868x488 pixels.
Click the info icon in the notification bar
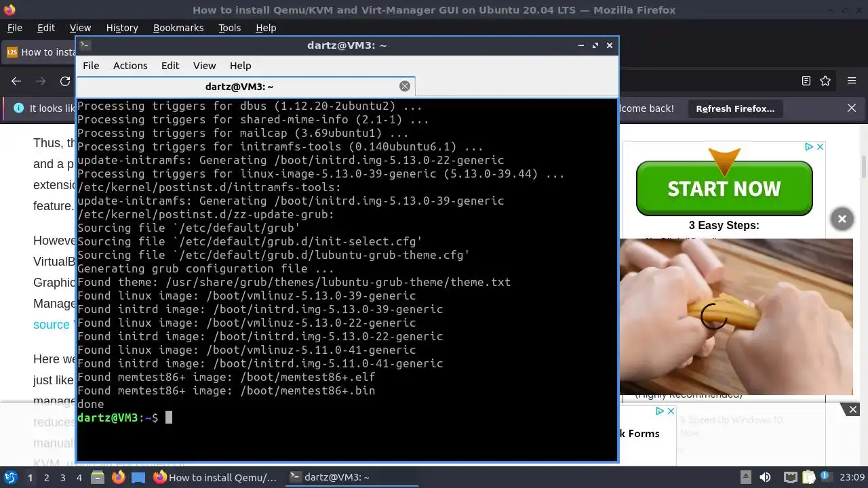(x=18, y=108)
